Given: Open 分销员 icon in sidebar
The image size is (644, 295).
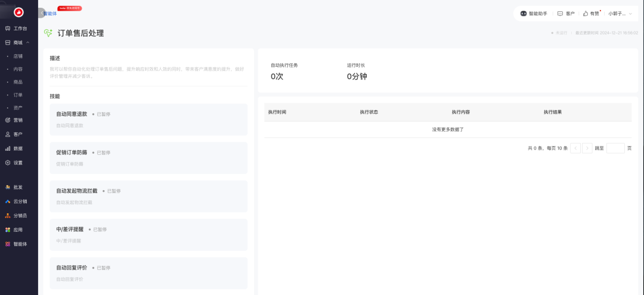Looking at the screenshot, I should pos(8,216).
